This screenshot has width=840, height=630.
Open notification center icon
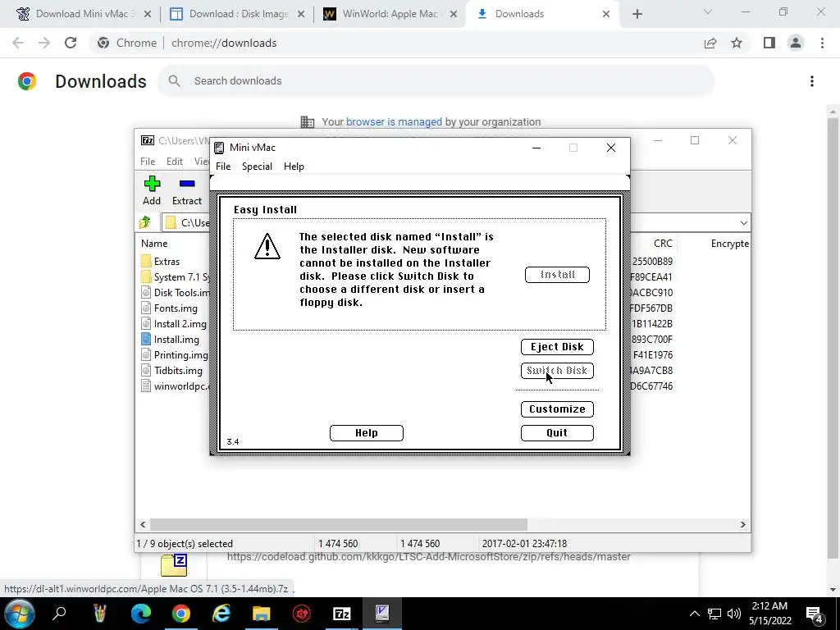pyautogui.click(x=815, y=614)
